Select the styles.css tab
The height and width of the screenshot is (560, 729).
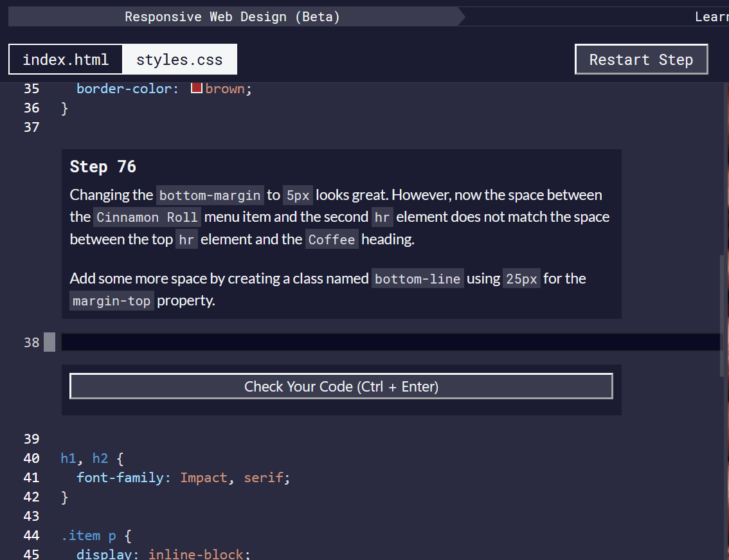tap(179, 59)
